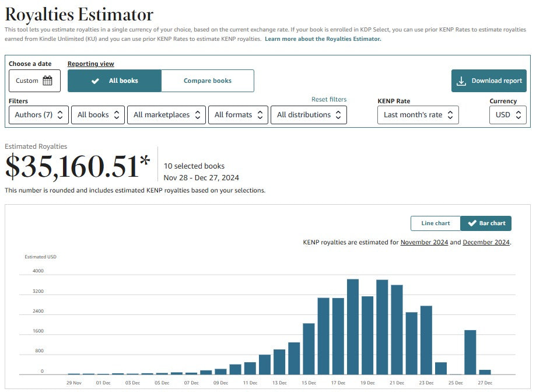Click the download arrow icon

(461, 81)
